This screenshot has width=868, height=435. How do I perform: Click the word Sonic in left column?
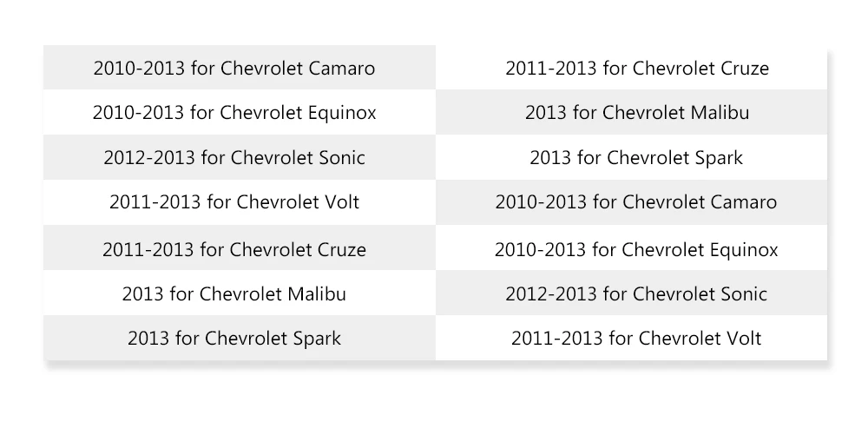pyautogui.click(x=342, y=157)
